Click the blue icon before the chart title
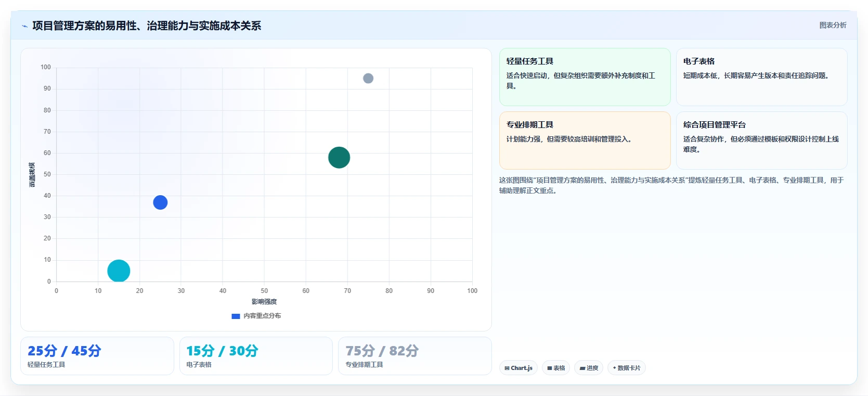Viewport: 868px width, 396px height. (24, 26)
